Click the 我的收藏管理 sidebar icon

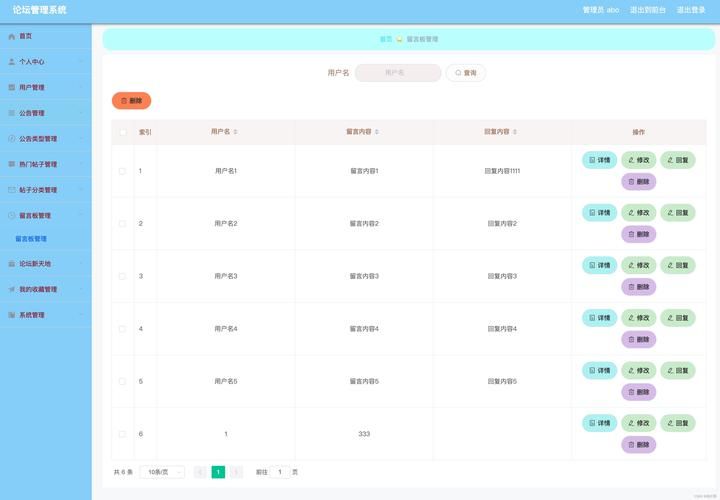click(12, 289)
